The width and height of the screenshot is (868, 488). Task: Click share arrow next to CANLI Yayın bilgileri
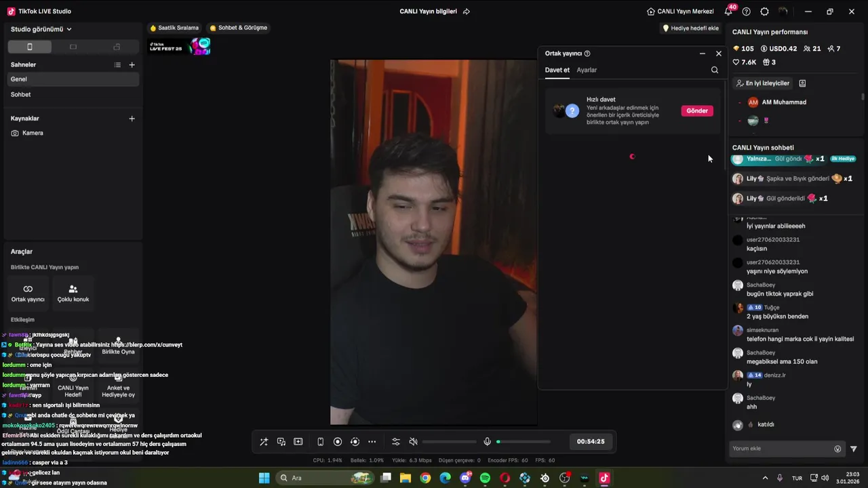[466, 12]
